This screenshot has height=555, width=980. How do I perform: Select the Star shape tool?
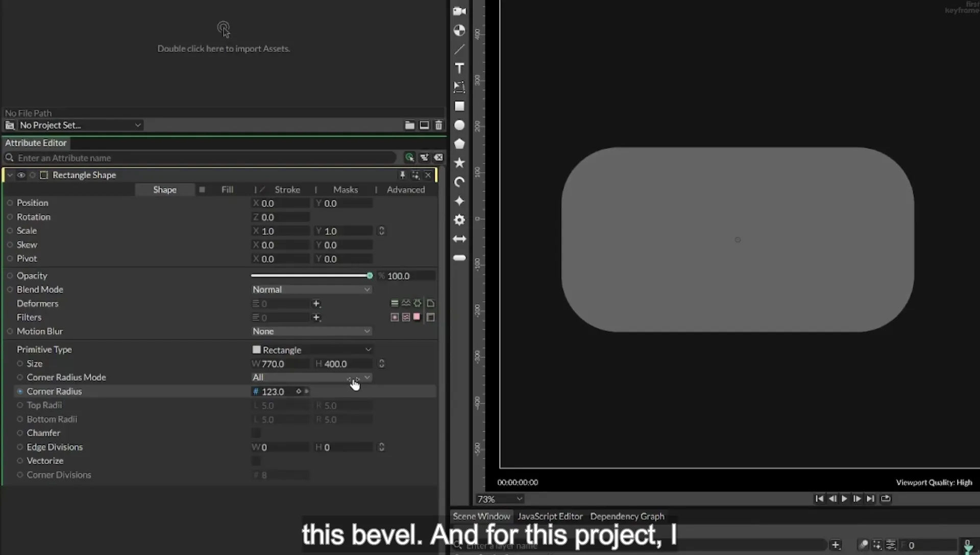459,163
